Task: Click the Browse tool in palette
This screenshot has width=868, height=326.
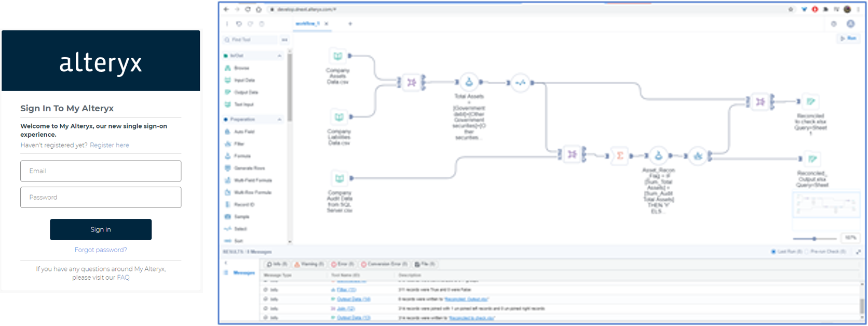Action: 237,68
